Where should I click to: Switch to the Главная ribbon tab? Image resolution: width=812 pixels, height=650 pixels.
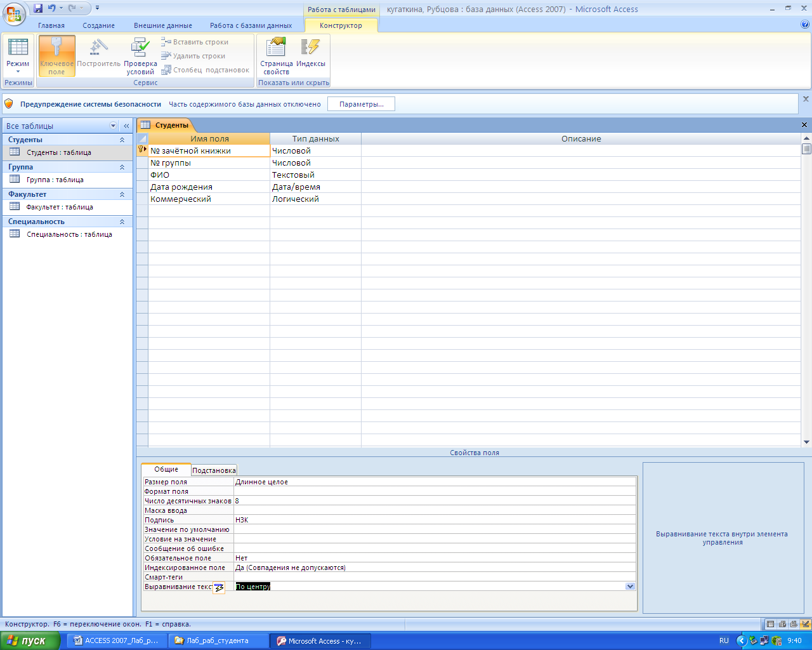click(x=51, y=25)
